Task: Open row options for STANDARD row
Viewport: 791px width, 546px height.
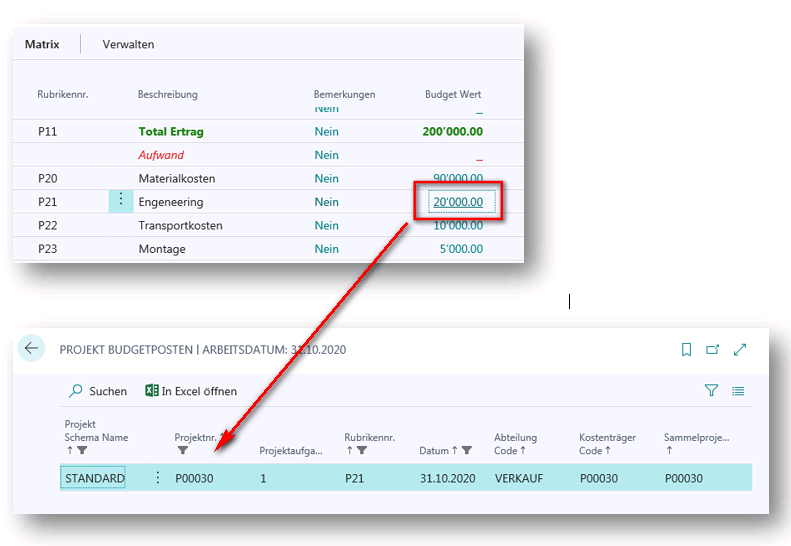Action: click(158, 478)
